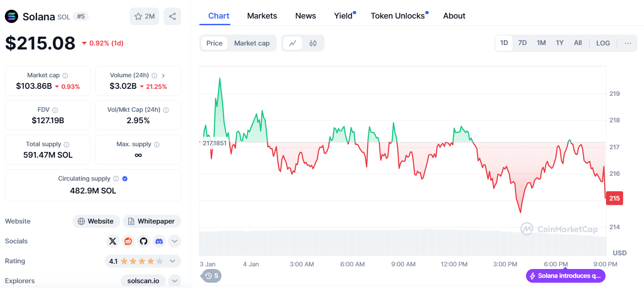Open the info icon beside Volume (24h)
The width and height of the screenshot is (644, 288).
point(155,76)
